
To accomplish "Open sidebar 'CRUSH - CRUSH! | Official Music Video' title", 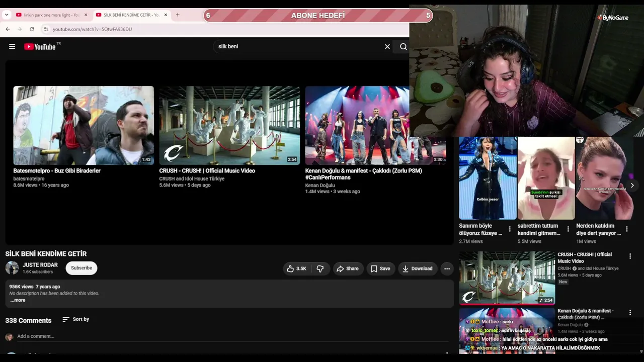I will pos(585,258).
